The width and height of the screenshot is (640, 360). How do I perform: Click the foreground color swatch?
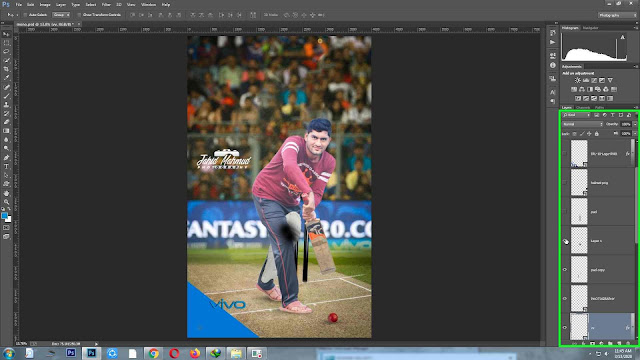(4, 216)
